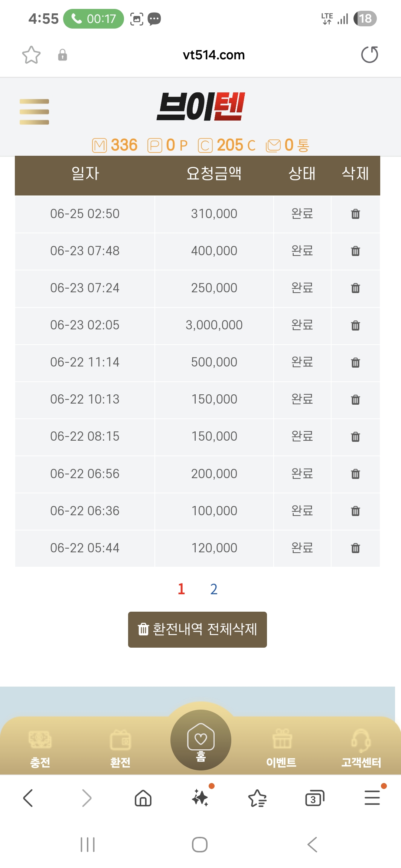Open the browser tabs counter
Screen dimensions: 401x868
[314, 798]
